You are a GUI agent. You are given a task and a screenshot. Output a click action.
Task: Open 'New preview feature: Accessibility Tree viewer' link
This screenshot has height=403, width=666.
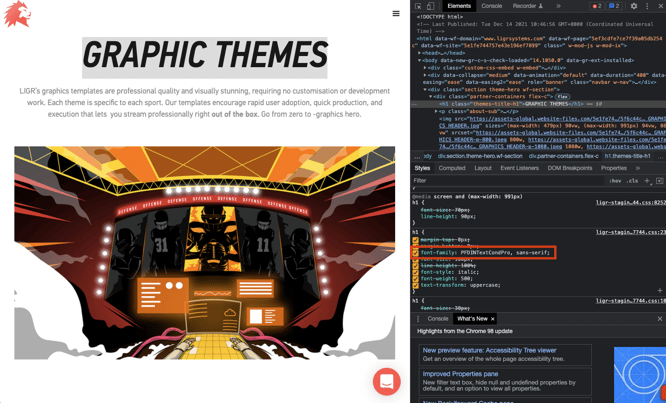click(x=489, y=350)
